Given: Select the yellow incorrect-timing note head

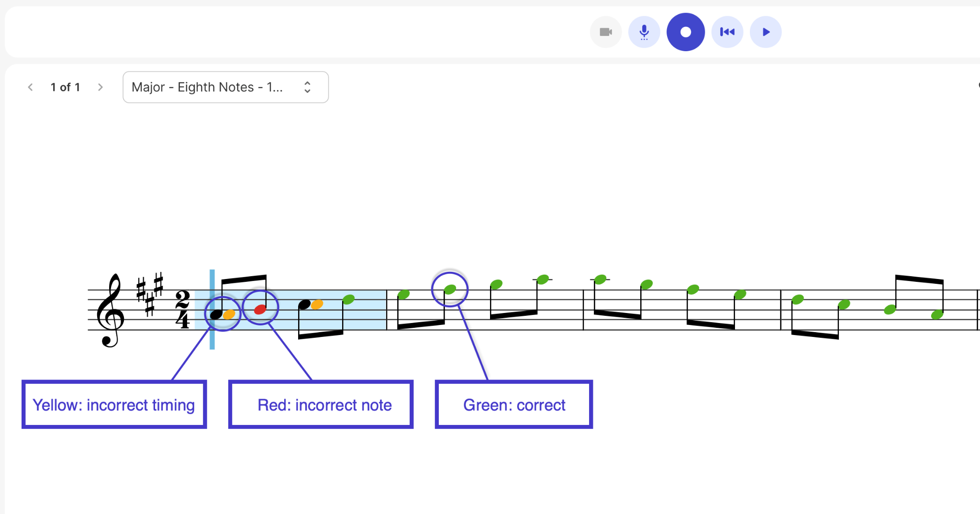Looking at the screenshot, I should click(x=229, y=314).
